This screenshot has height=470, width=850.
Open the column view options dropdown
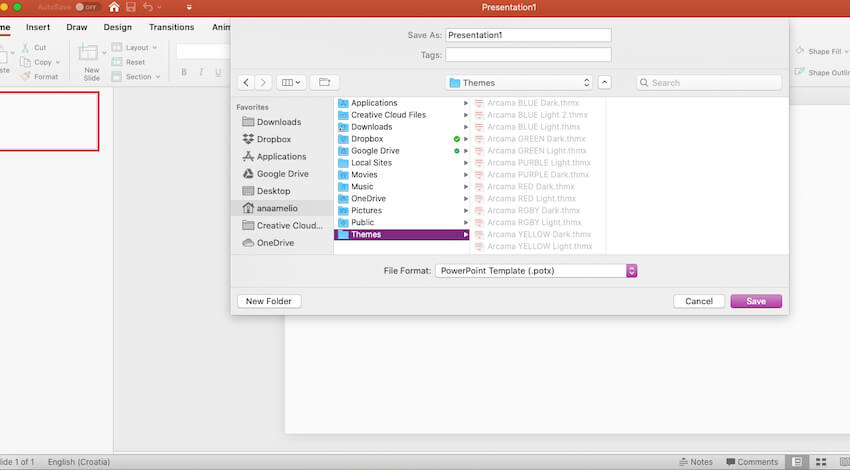(x=292, y=83)
